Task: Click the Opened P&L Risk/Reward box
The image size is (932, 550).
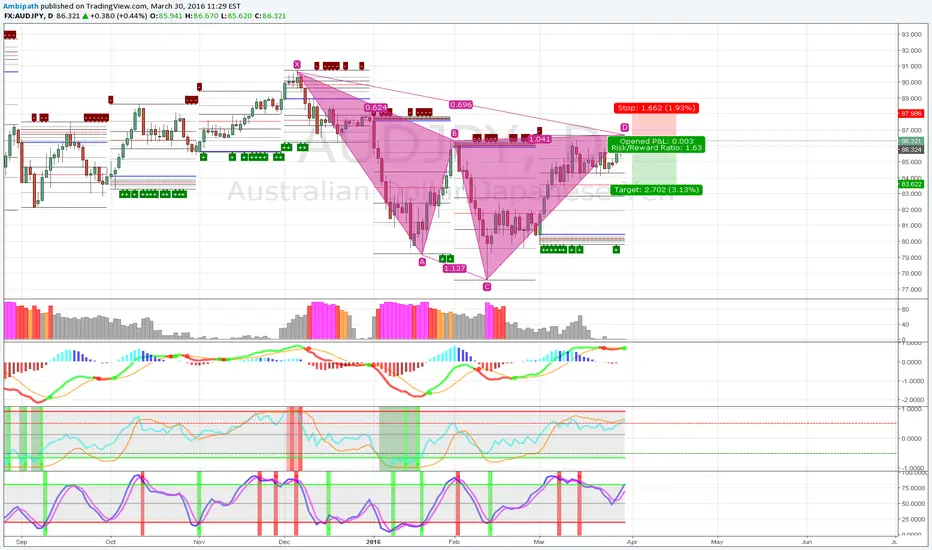Action: (x=656, y=144)
